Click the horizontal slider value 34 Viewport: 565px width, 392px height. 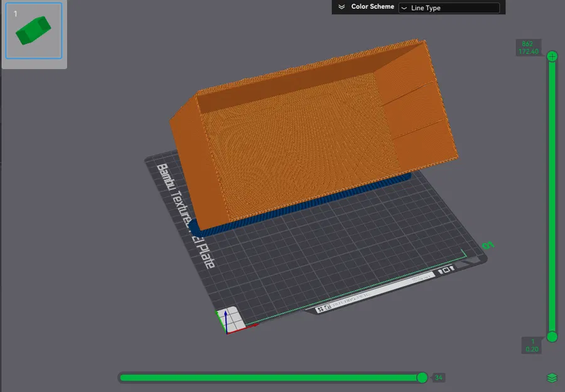[439, 377]
